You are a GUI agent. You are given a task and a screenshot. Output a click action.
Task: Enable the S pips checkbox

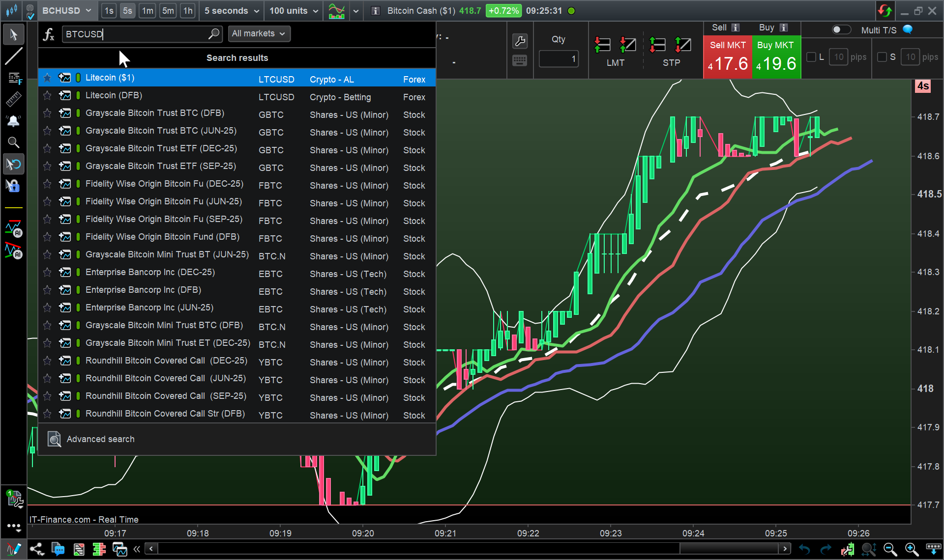tap(882, 57)
